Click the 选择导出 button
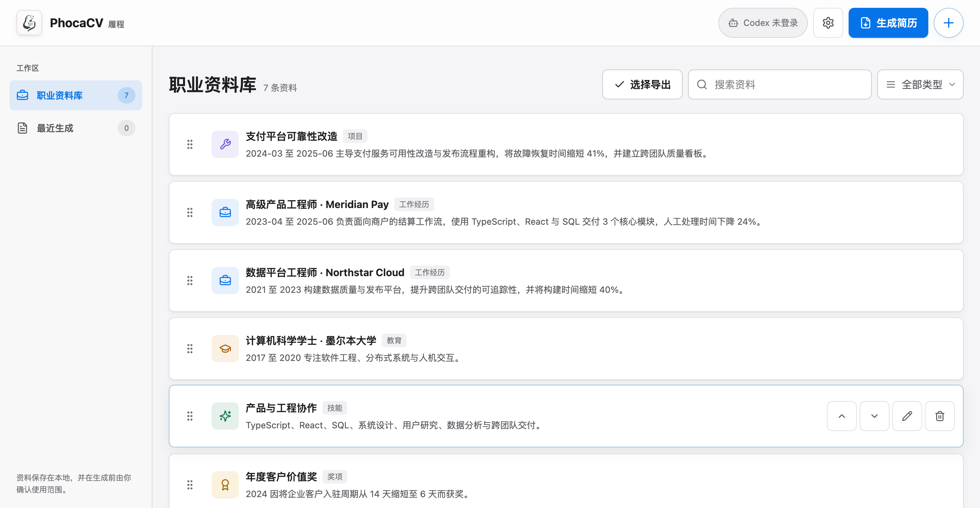Image resolution: width=980 pixels, height=508 pixels. 642,84
